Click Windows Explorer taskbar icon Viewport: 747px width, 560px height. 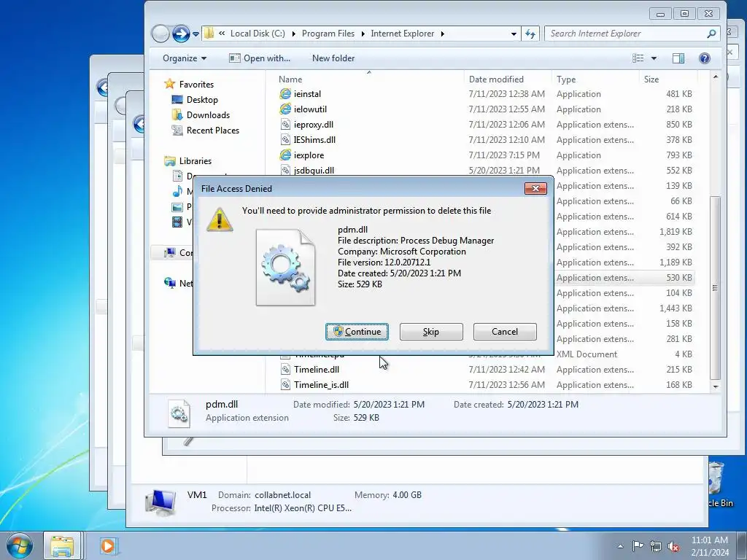click(63, 545)
